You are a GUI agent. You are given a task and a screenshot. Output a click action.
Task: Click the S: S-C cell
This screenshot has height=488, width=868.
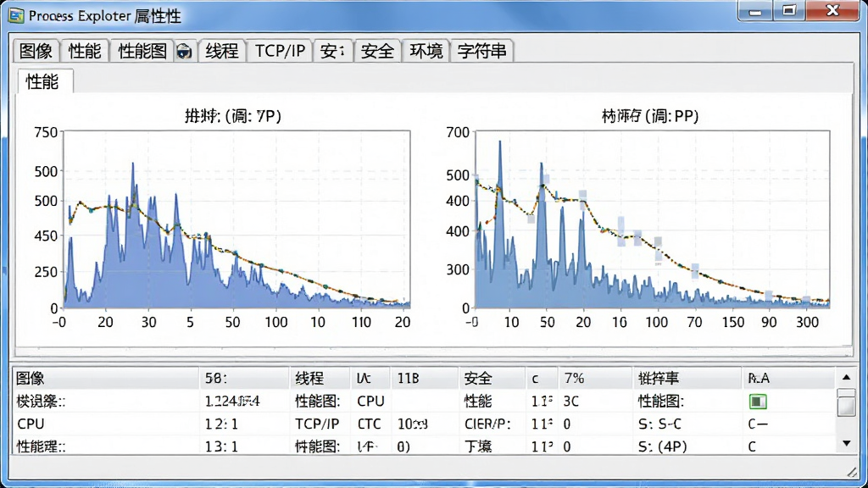(659, 424)
